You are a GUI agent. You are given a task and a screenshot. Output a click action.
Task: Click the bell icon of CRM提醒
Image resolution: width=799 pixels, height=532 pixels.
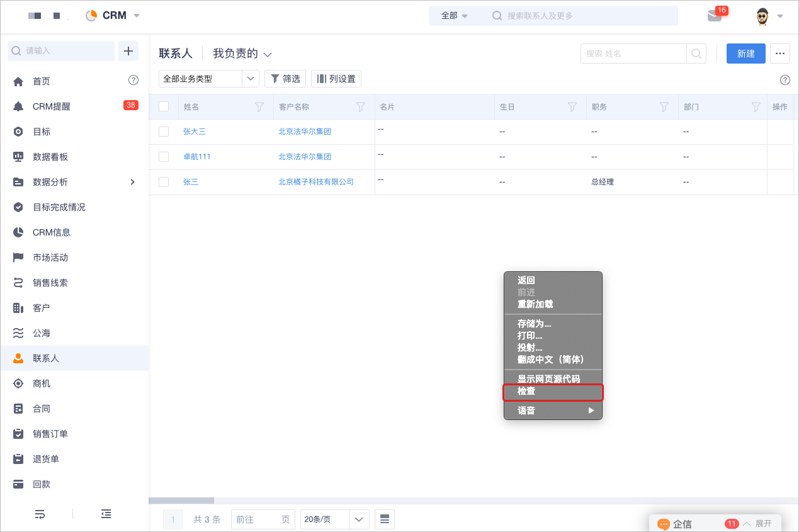coord(18,106)
